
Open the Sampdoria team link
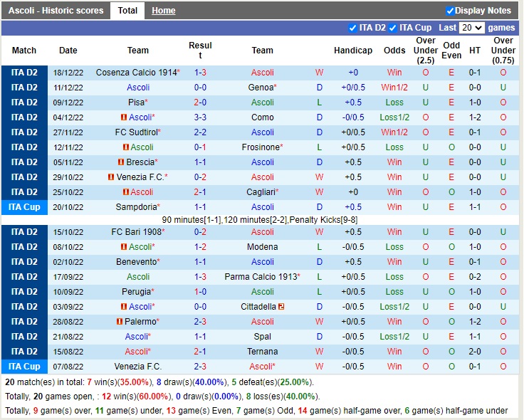(x=136, y=207)
